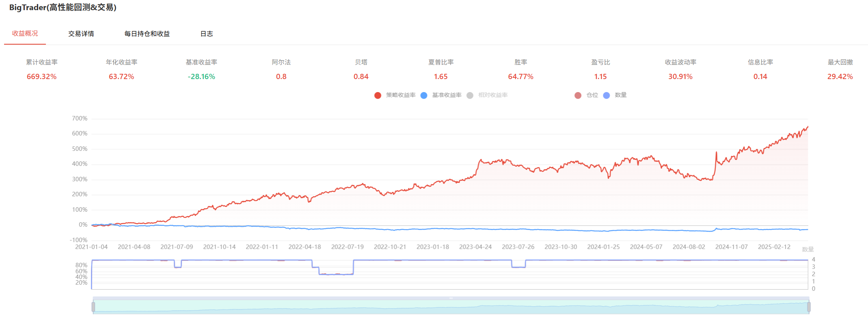The image size is (868, 322).
Task: Open the 每日持仓和收益 tab
Action: 147,34
